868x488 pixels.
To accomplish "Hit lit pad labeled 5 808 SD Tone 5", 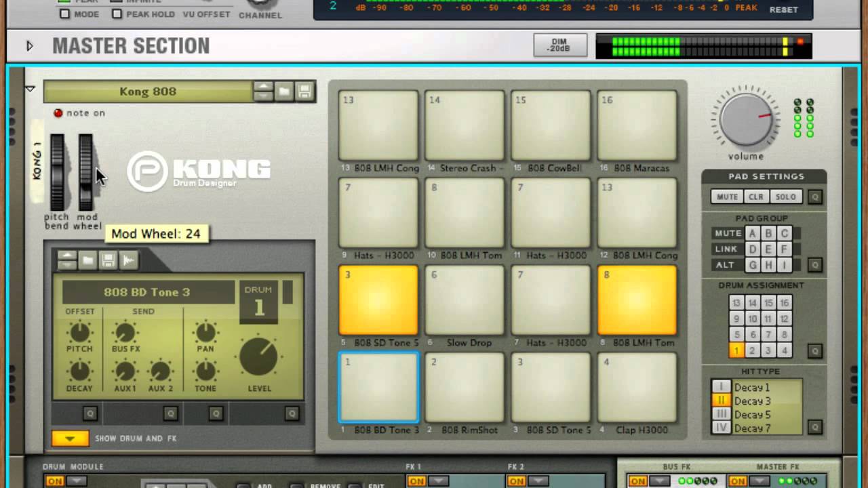I will click(378, 300).
